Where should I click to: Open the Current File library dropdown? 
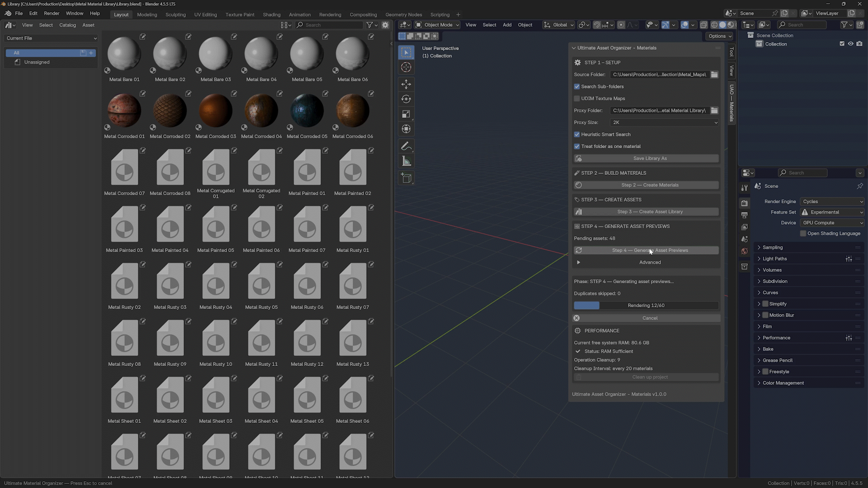[51, 38]
